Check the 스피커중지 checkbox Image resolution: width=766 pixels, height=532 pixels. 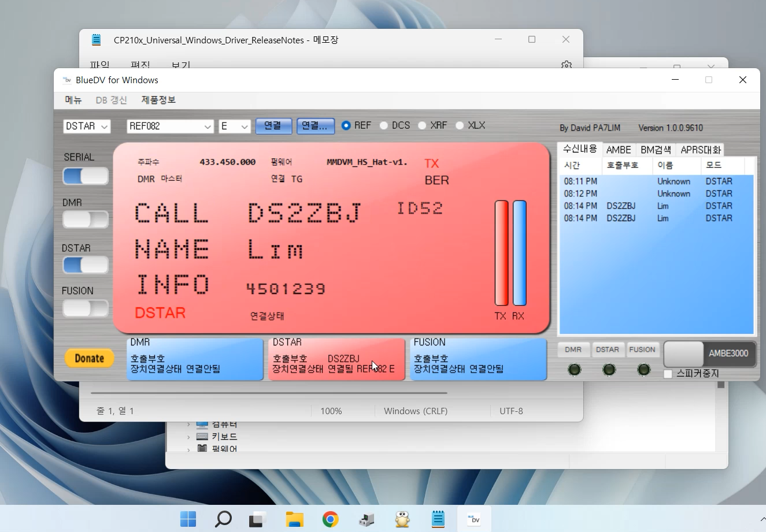[x=668, y=374]
